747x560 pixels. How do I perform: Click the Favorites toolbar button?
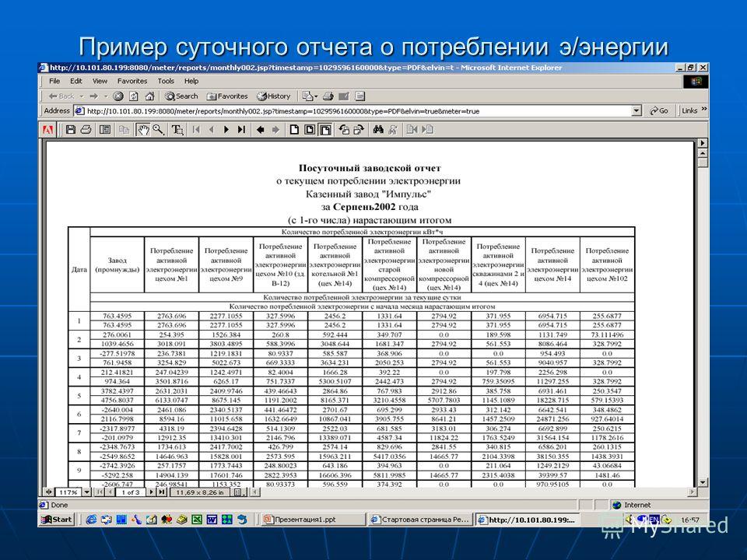[227, 96]
